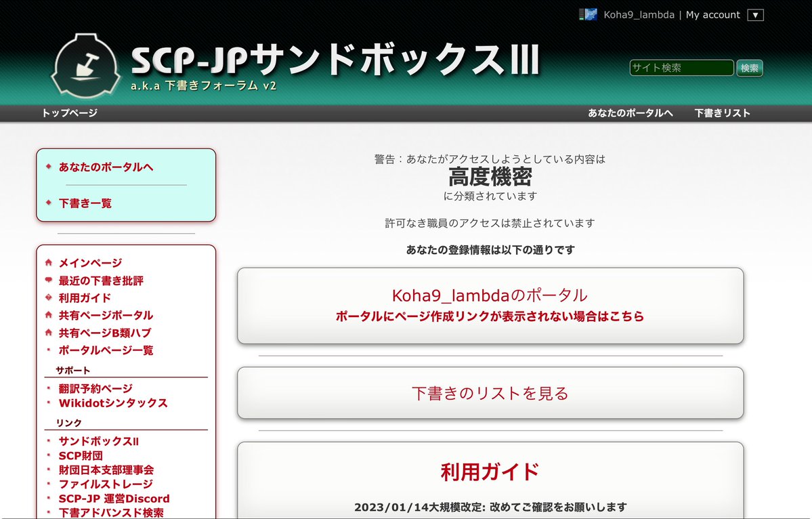Open 共有ページB類ハブ sidebar link

(x=105, y=333)
